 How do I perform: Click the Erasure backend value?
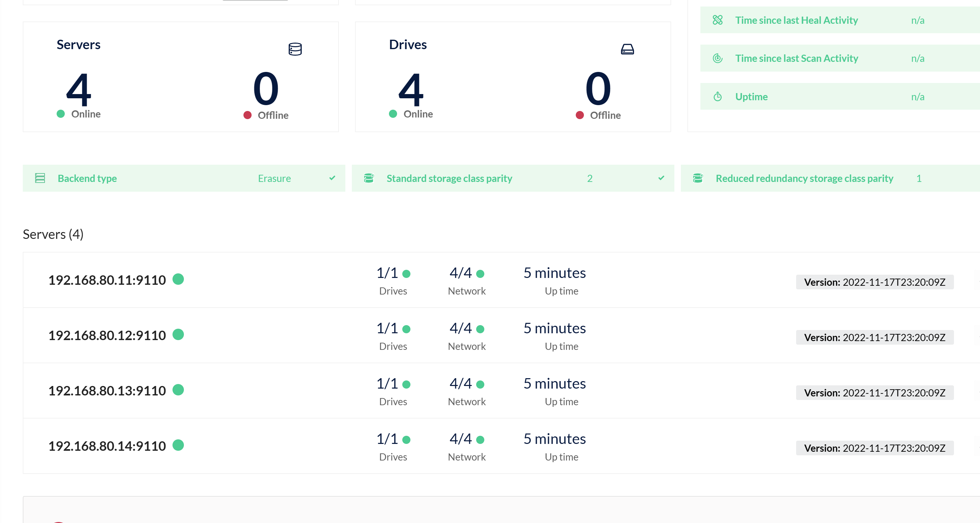[274, 178]
